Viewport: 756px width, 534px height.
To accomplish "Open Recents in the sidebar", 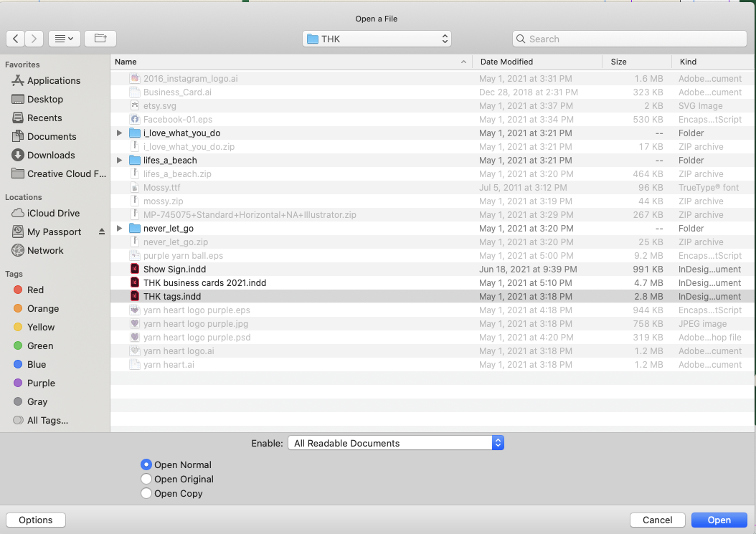I will (x=37, y=118).
